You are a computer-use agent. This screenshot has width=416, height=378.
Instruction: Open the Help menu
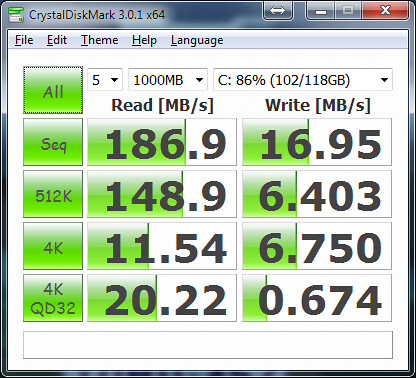pyautogui.click(x=144, y=40)
